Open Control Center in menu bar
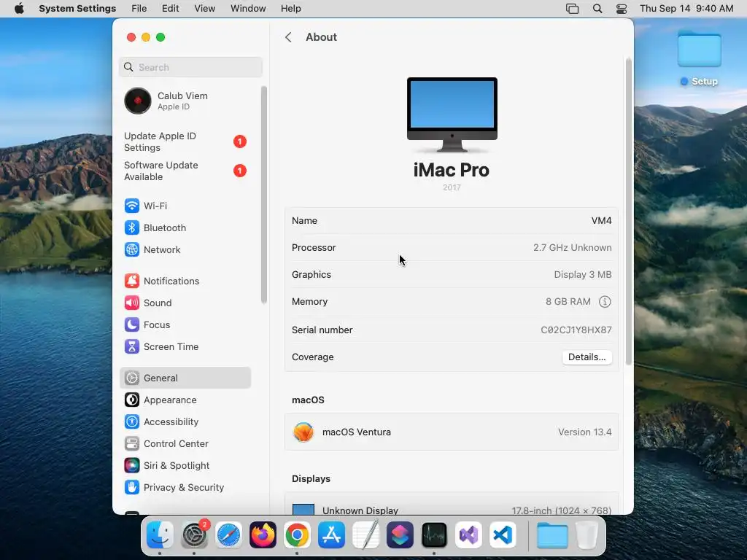The image size is (747, 560). coord(622,9)
